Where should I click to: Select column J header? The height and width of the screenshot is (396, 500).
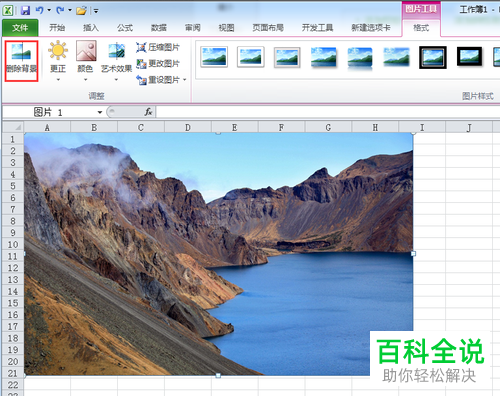[x=469, y=127]
